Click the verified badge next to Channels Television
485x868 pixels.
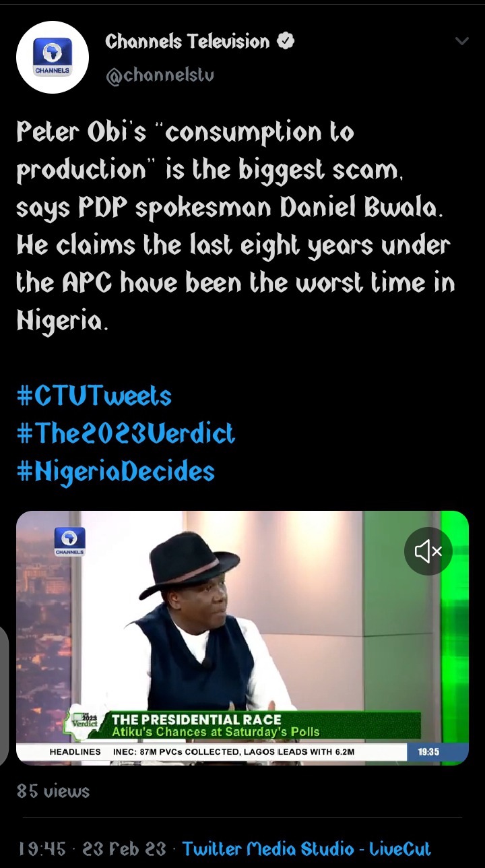point(286,42)
